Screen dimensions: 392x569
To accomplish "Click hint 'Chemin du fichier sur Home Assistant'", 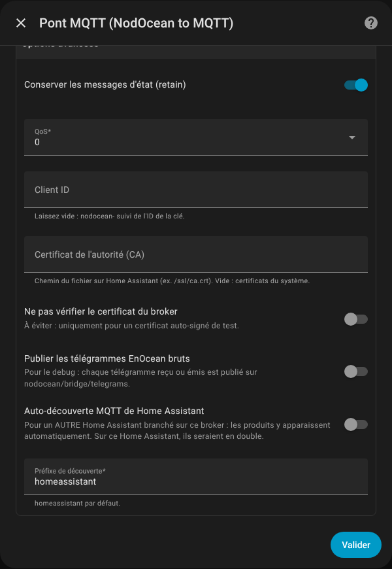I will click(x=172, y=281).
